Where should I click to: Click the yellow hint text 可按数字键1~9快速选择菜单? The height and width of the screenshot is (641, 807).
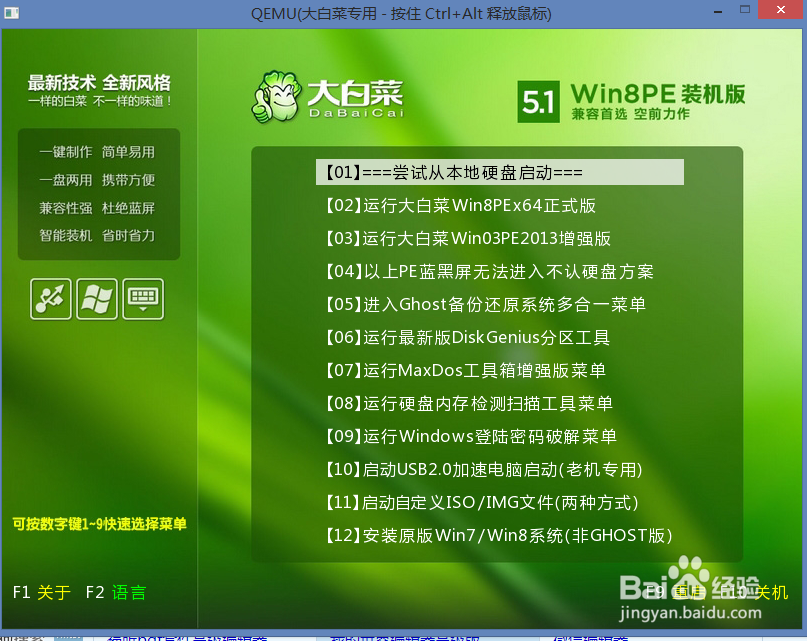(99, 524)
